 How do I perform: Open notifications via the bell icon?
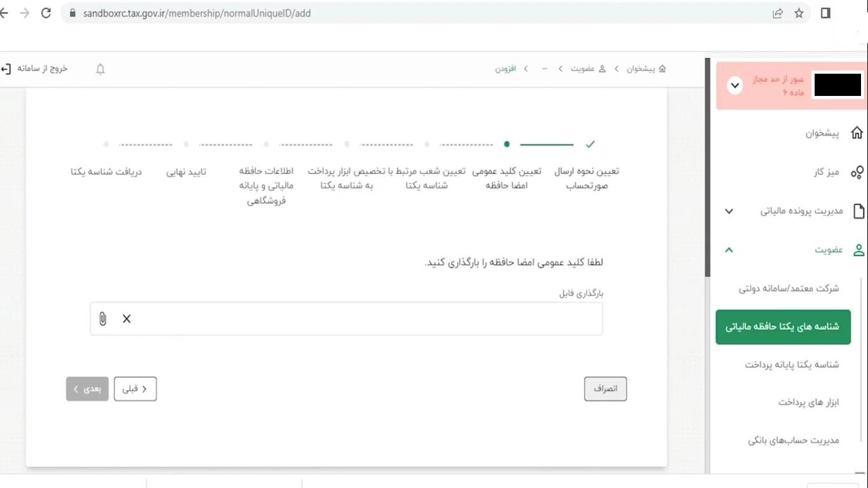pyautogui.click(x=100, y=69)
